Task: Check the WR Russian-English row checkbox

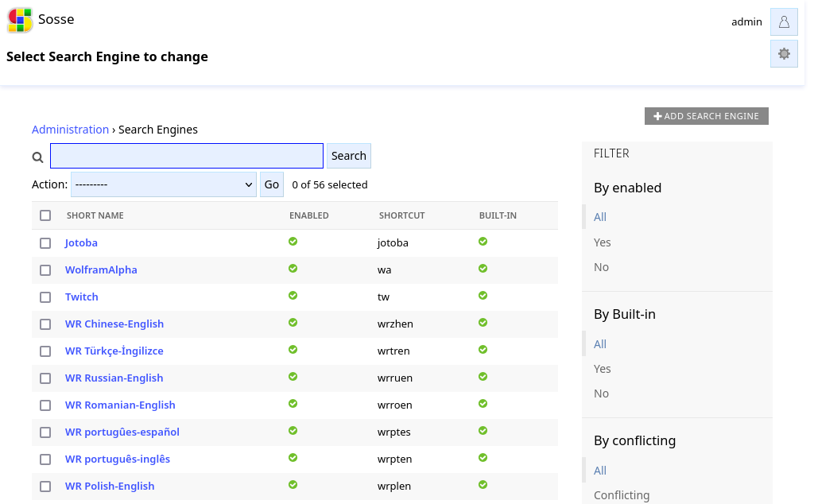Action: (x=45, y=378)
